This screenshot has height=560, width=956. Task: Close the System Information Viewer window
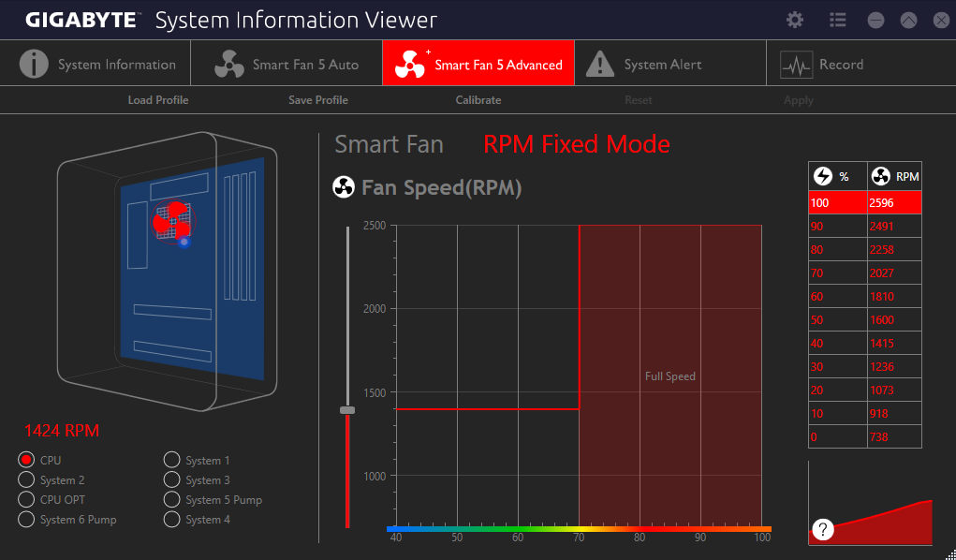941,20
